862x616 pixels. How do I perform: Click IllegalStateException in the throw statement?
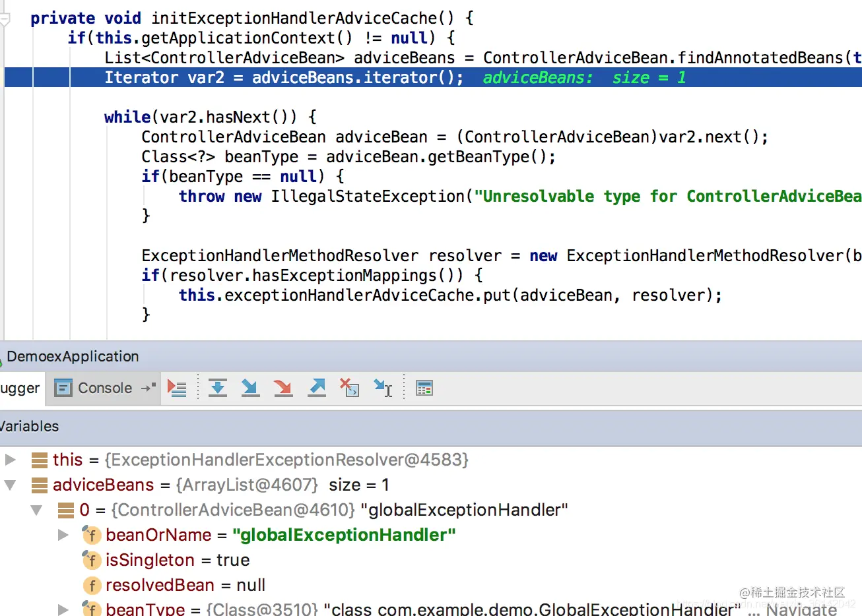[x=368, y=196]
